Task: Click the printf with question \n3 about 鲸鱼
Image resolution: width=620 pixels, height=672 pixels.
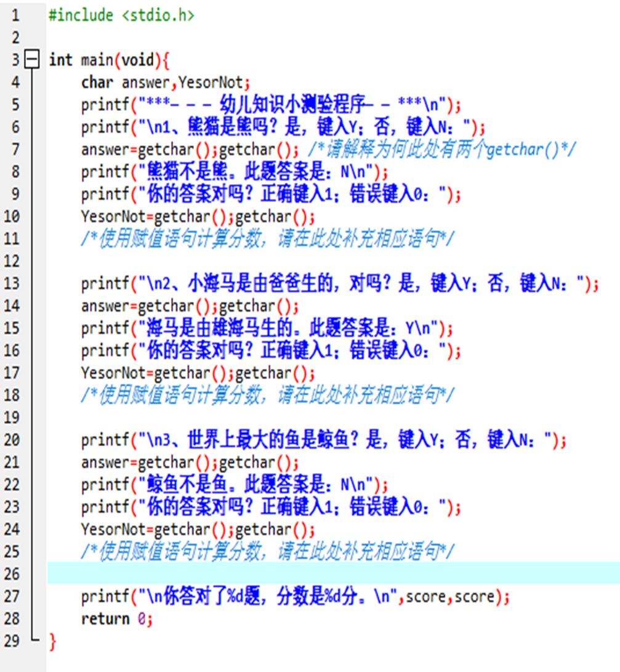Action: point(323,440)
